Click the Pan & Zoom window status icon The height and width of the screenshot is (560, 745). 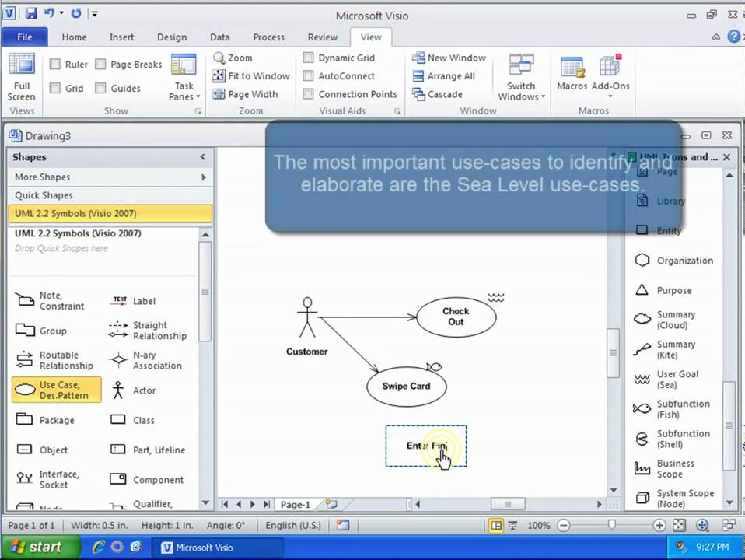coord(702,525)
